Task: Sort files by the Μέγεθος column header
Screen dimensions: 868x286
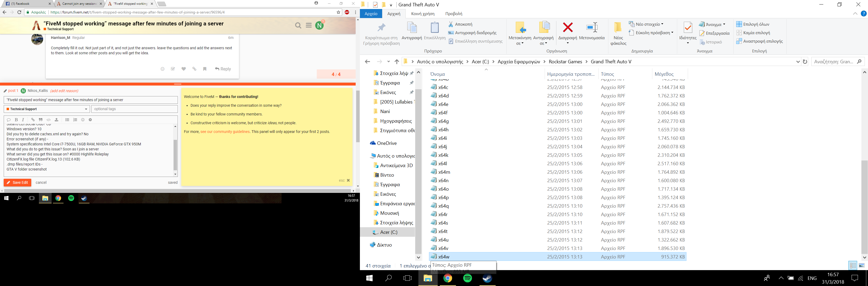Action: click(x=664, y=74)
